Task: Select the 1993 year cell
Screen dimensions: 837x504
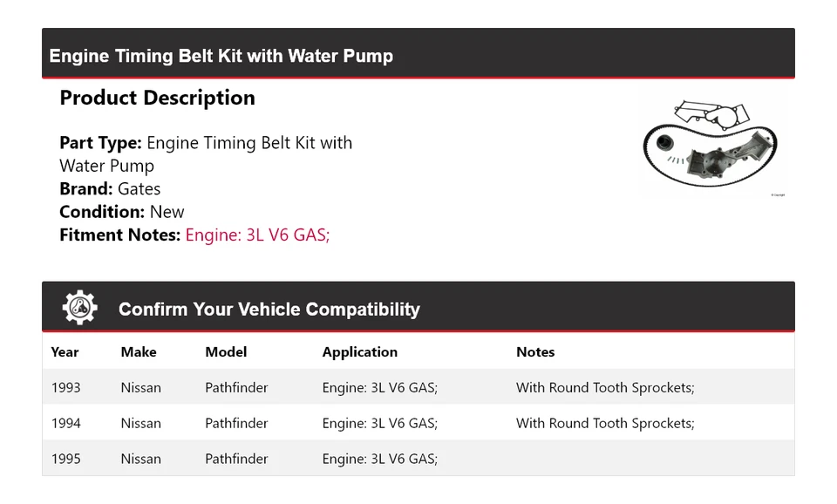Action: click(66, 388)
